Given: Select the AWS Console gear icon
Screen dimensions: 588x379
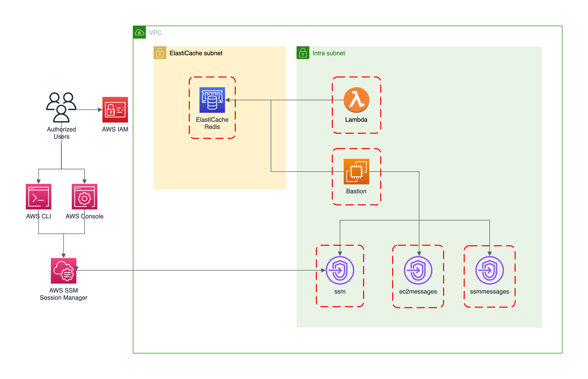Looking at the screenshot, I should (84, 196).
